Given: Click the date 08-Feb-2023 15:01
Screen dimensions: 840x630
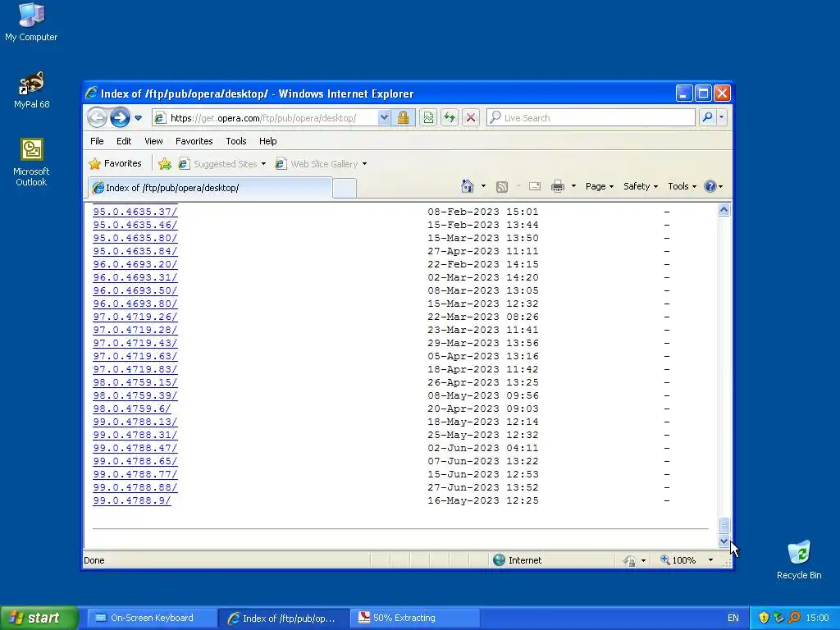Looking at the screenshot, I should (482, 212).
